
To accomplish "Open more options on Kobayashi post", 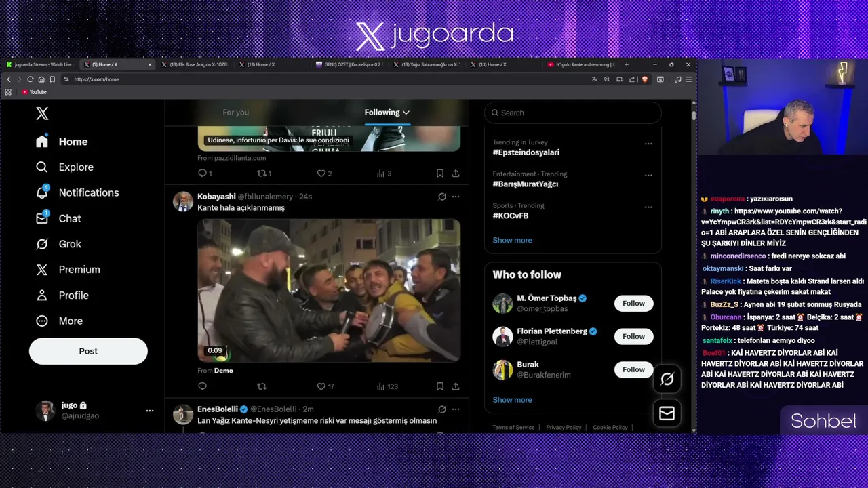I will click(456, 197).
